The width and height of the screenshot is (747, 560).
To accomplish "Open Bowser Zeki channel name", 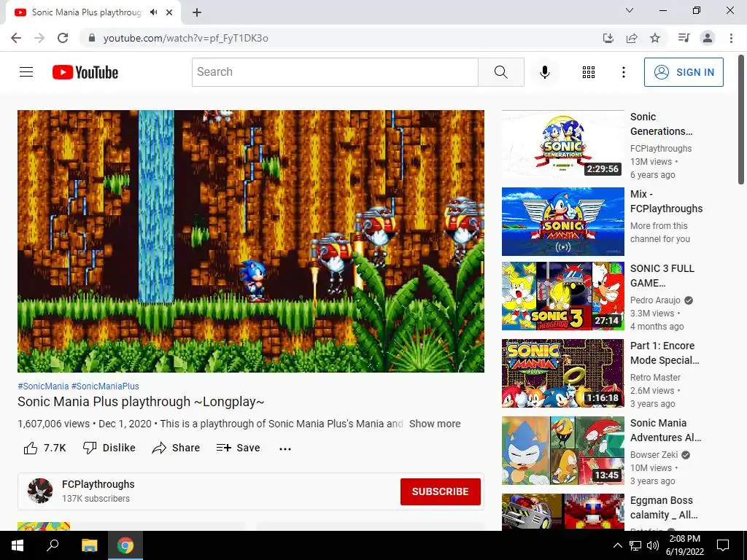I will click(x=654, y=455).
